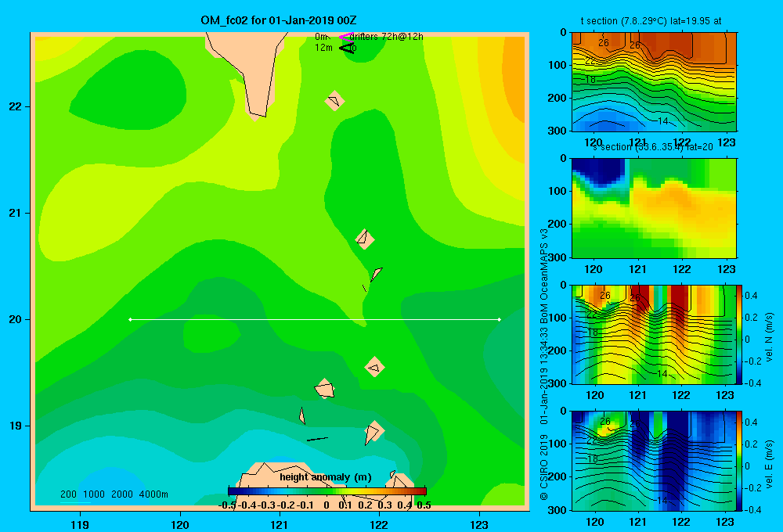The height and width of the screenshot is (532, 783).
Task: Click the 0.4 tick on vel. N scale
Action: click(751, 296)
